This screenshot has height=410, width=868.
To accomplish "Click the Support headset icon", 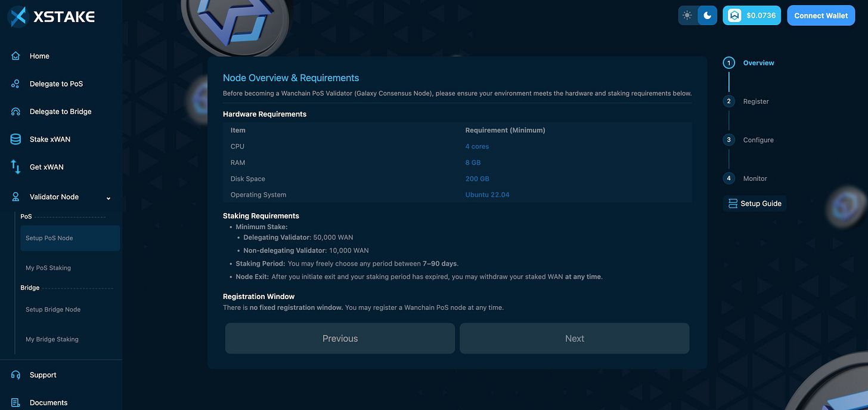I will [x=16, y=375].
